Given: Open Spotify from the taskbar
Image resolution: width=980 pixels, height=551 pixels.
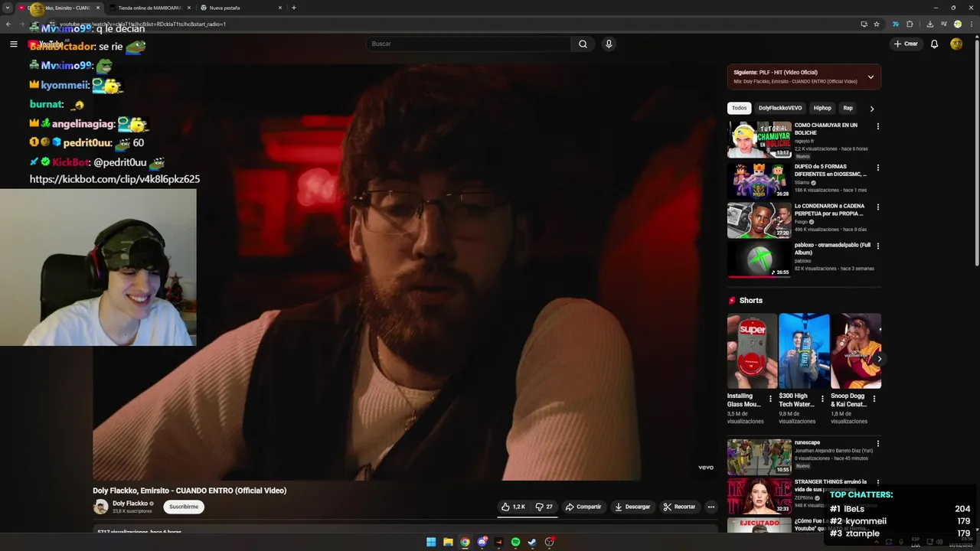Looking at the screenshot, I should [x=515, y=543].
